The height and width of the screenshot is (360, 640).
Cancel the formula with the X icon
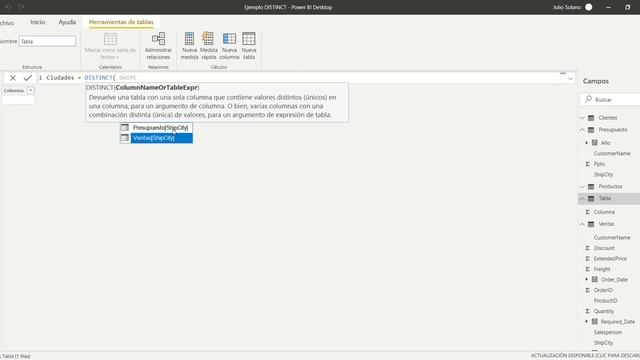pos(13,78)
